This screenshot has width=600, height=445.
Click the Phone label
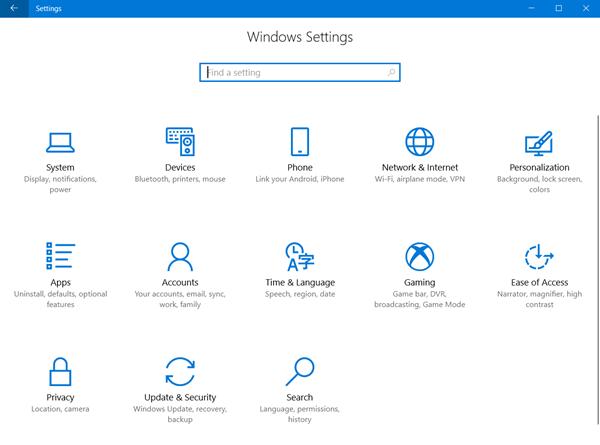(x=300, y=167)
